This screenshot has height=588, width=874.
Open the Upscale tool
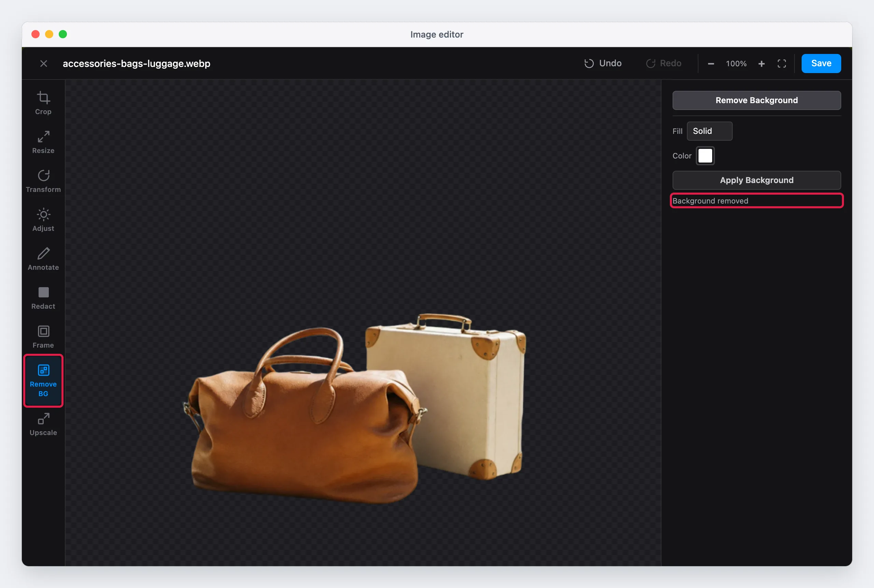(43, 424)
